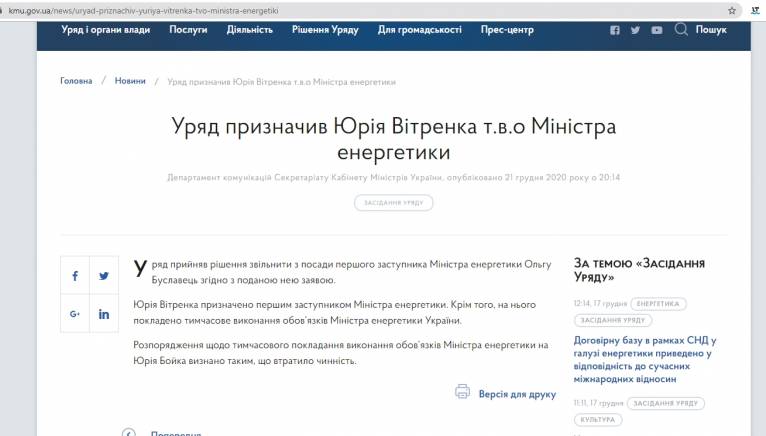Image resolution: width=766 pixels, height=436 pixels.
Task: Open the Уряд і органи влади menu
Action: pos(106,30)
